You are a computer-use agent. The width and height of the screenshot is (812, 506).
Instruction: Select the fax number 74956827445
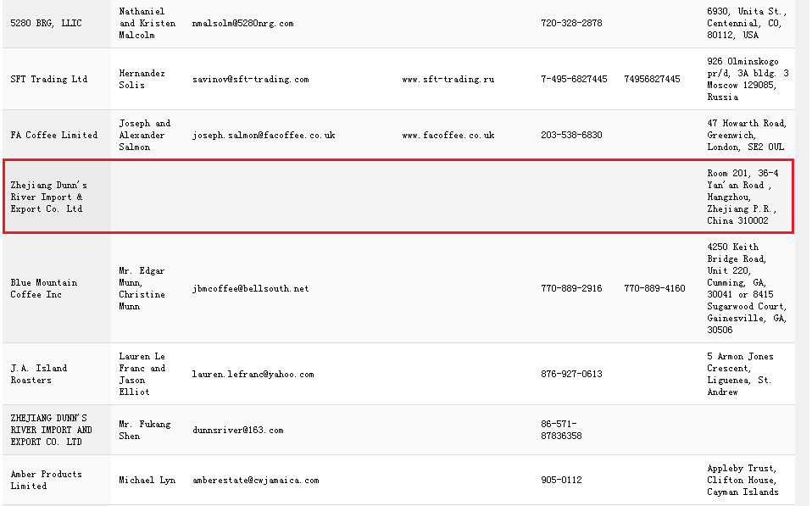click(652, 80)
